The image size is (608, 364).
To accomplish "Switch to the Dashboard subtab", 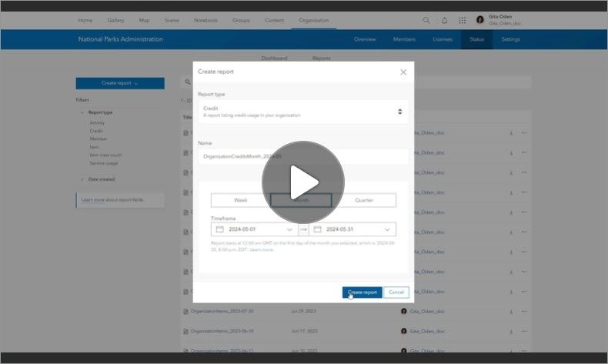I will [x=275, y=58].
